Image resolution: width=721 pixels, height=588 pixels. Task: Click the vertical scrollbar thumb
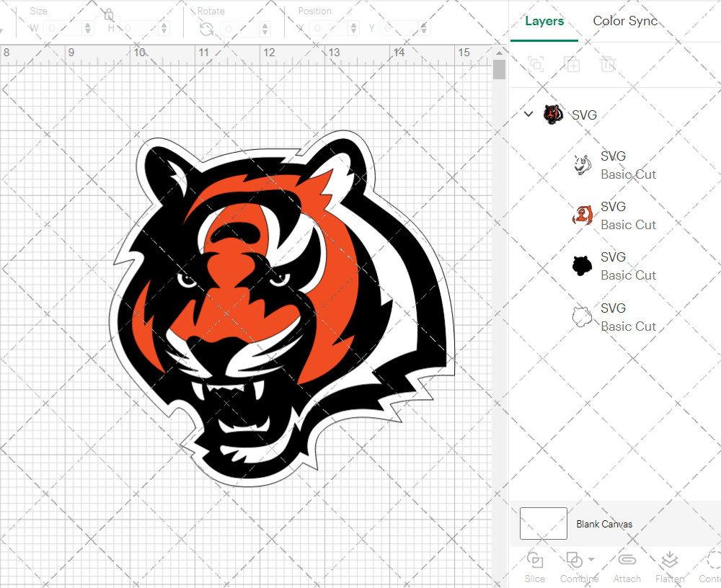pyautogui.click(x=500, y=70)
